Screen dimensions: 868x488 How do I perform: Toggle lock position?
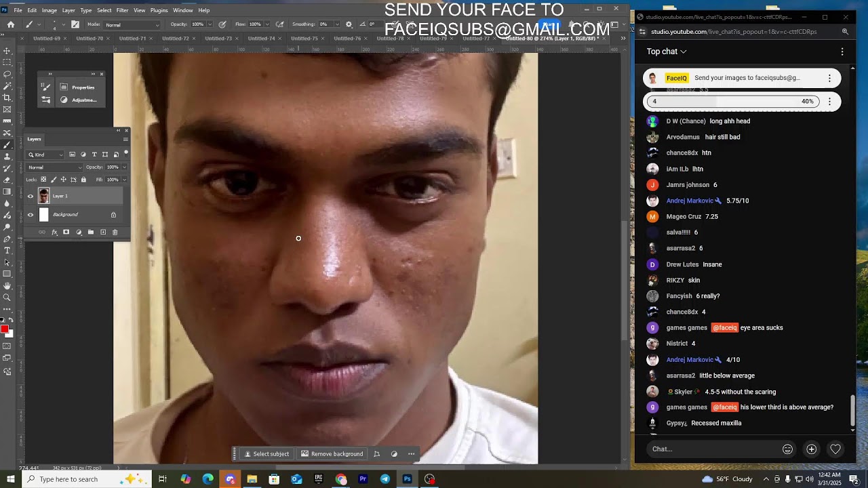[x=64, y=180]
